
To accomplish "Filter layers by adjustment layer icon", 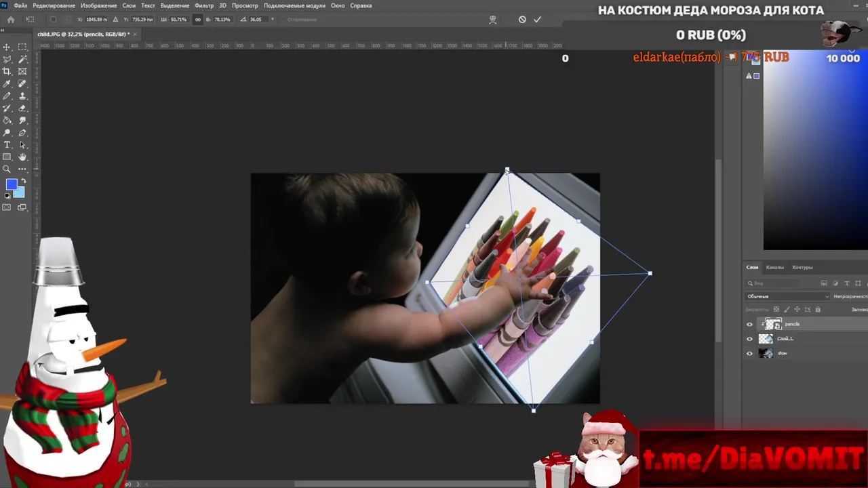I will 835,283.
